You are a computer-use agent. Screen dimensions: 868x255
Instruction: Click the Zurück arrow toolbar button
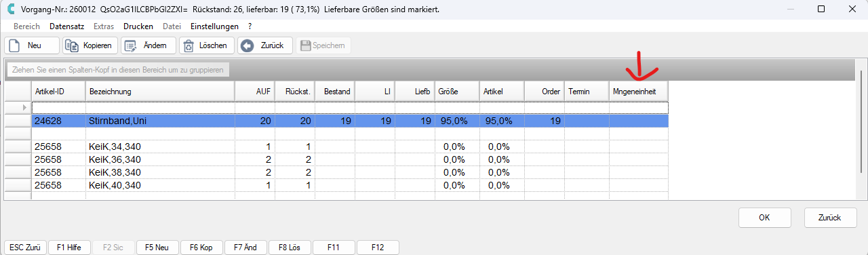pos(265,45)
